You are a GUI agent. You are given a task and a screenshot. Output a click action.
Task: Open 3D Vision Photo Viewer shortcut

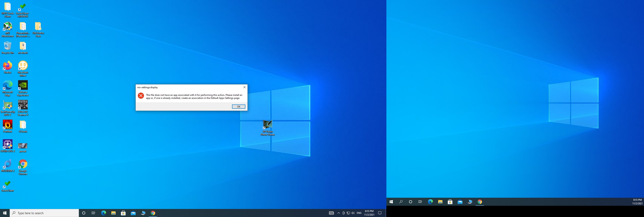click(267, 125)
